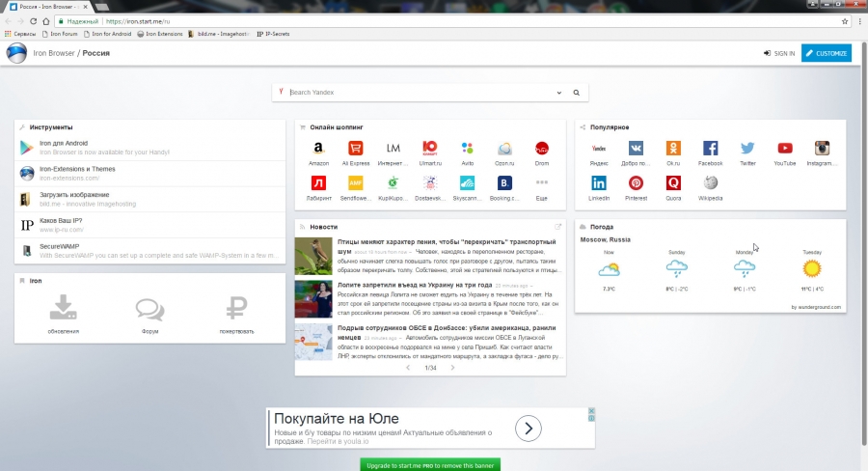The image size is (868, 471).
Task: Open the Сервисы apps bookmark
Action: coord(20,34)
